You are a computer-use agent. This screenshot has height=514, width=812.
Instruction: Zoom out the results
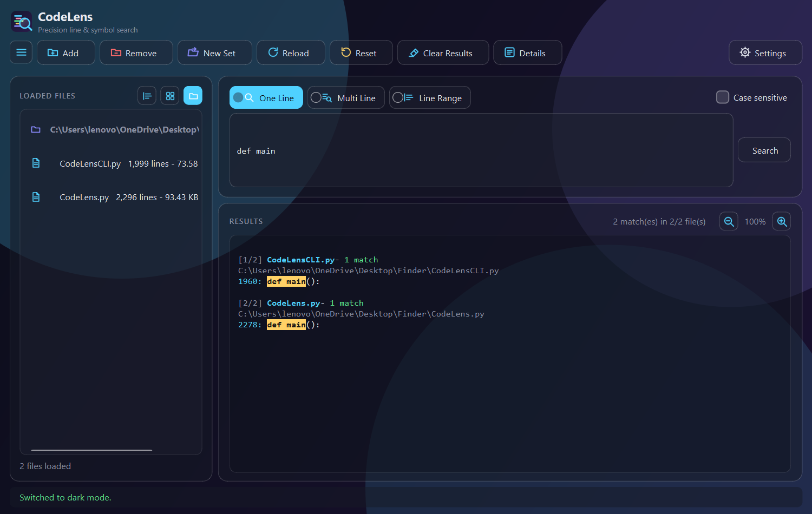(x=729, y=221)
